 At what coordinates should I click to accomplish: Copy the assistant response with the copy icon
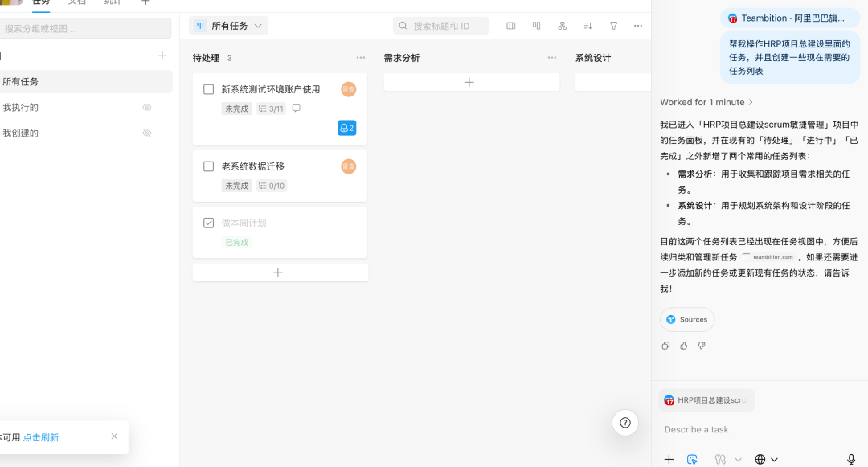[666, 346]
